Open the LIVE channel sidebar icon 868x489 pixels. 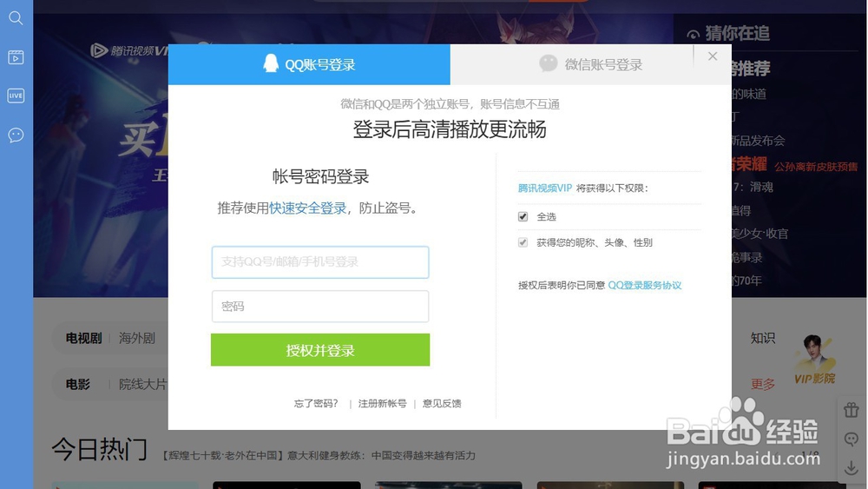click(x=16, y=96)
